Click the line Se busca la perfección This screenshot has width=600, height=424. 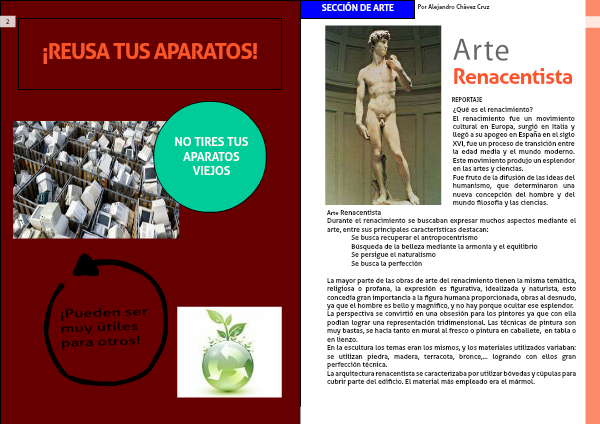[x=386, y=264]
